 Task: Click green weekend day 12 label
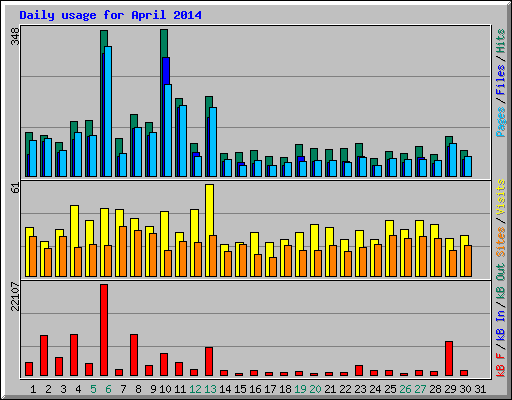click(x=195, y=389)
